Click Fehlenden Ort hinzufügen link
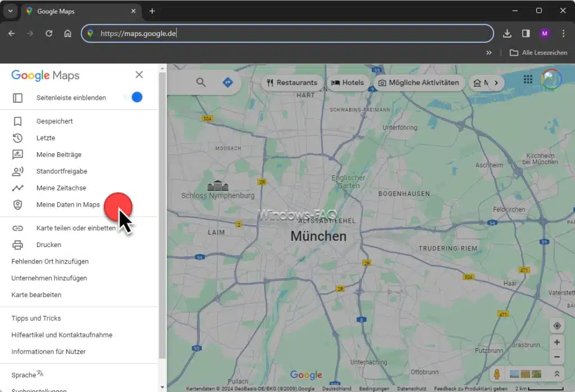575x392 pixels. coord(50,262)
